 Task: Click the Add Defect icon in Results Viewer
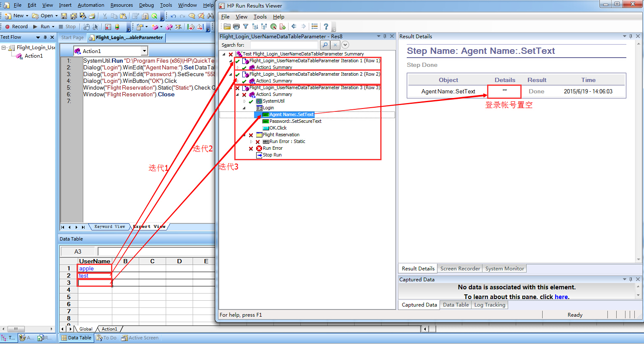tap(283, 26)
